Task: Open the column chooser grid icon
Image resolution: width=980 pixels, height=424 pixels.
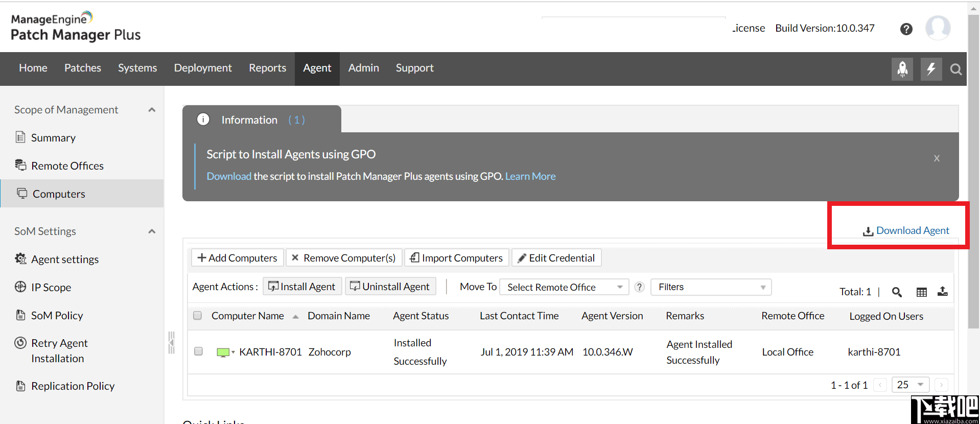Action: coord(922,292)
